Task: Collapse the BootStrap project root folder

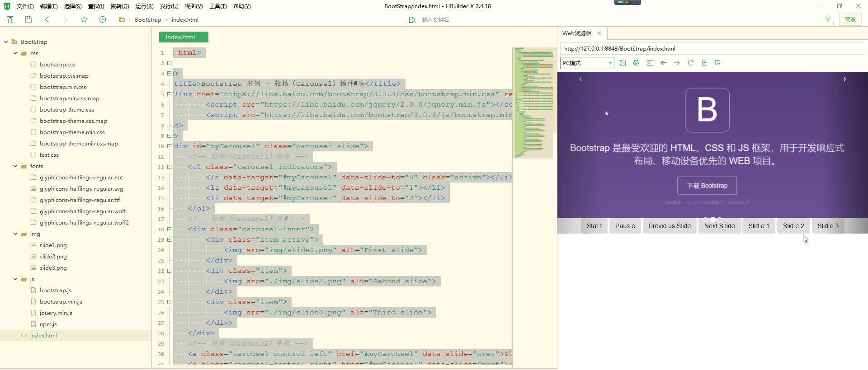Action: point(6,42)
